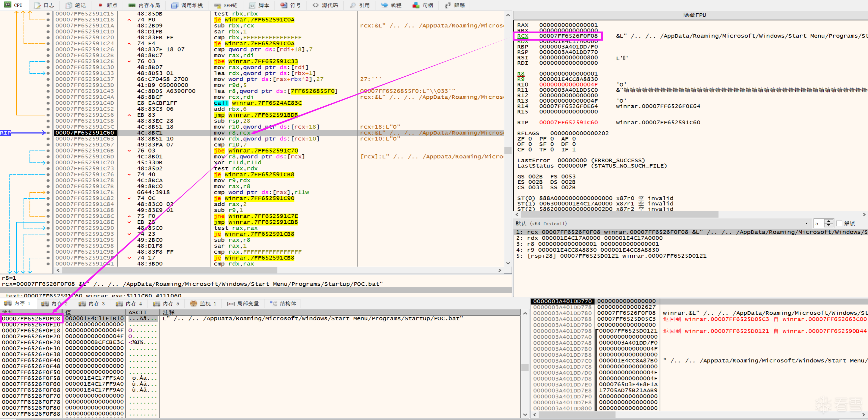868x420 pixels.
Task: Increase argument count with the up stepper arrow
Action: 829,221
